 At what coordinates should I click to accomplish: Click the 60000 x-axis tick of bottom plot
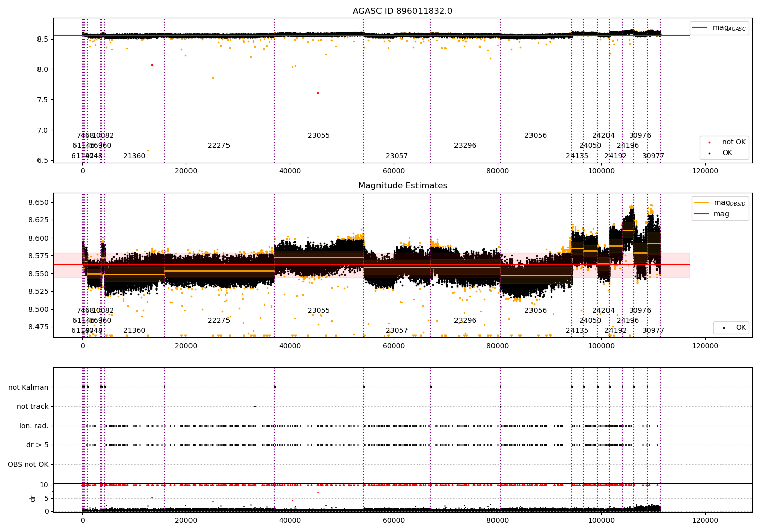coord(394,520)
